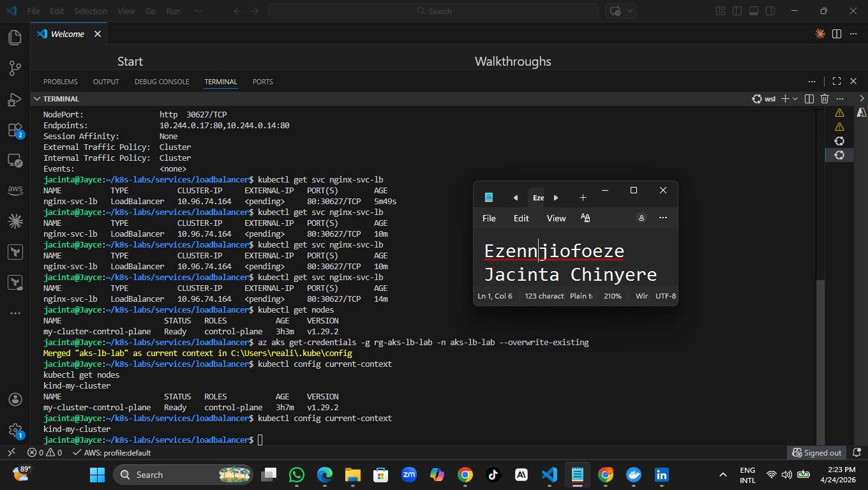Expand the chevron at terminal toolbar's right

click(862, 99)
